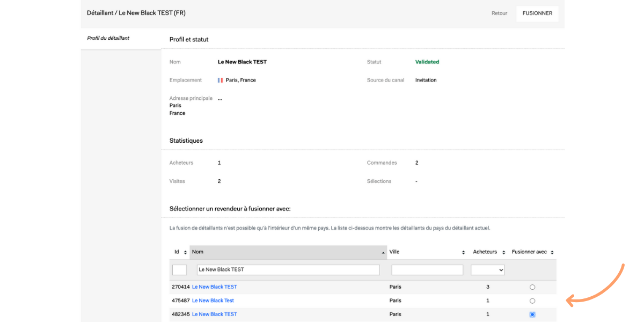Image resolution: width=644 pixels, height=322 pixels.
Task: Click the Id cell 475487
Action: [181, 301]
